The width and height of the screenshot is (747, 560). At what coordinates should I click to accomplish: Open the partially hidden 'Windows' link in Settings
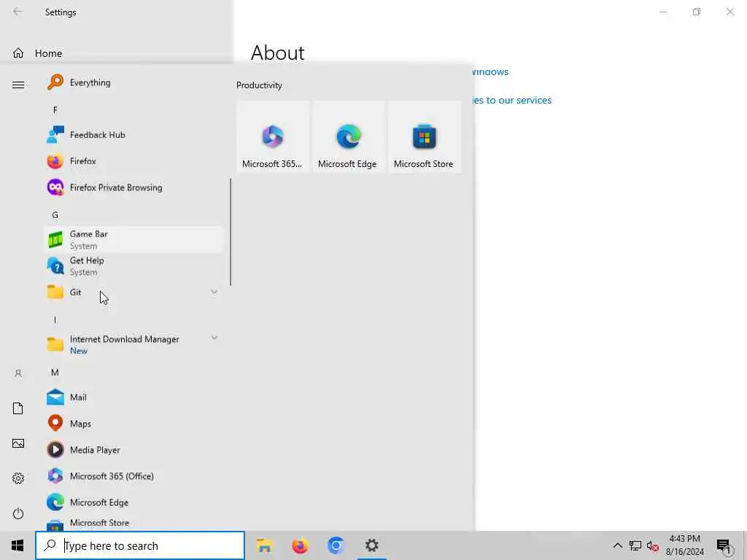pyautogui.click(x=490, y=72)
